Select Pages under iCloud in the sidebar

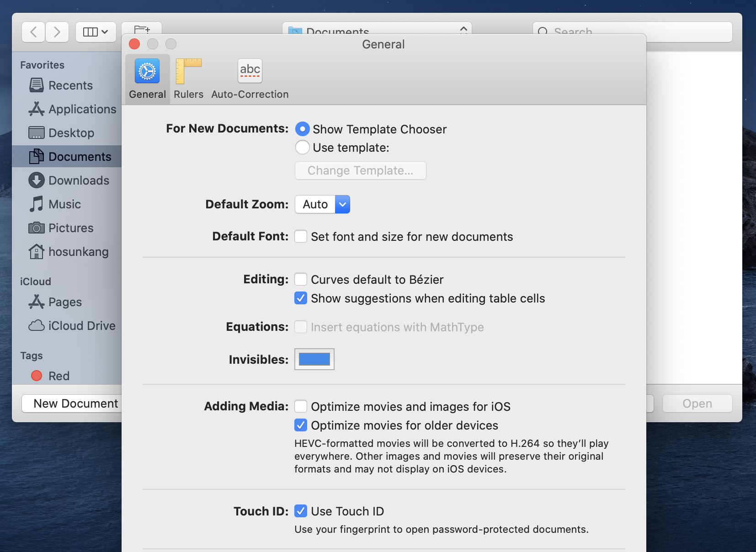67,302
